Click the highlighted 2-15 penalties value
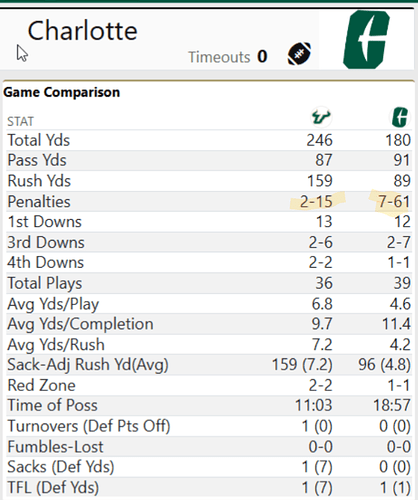The width and height of the screenshot is (418, 500). tap(316, 202)
